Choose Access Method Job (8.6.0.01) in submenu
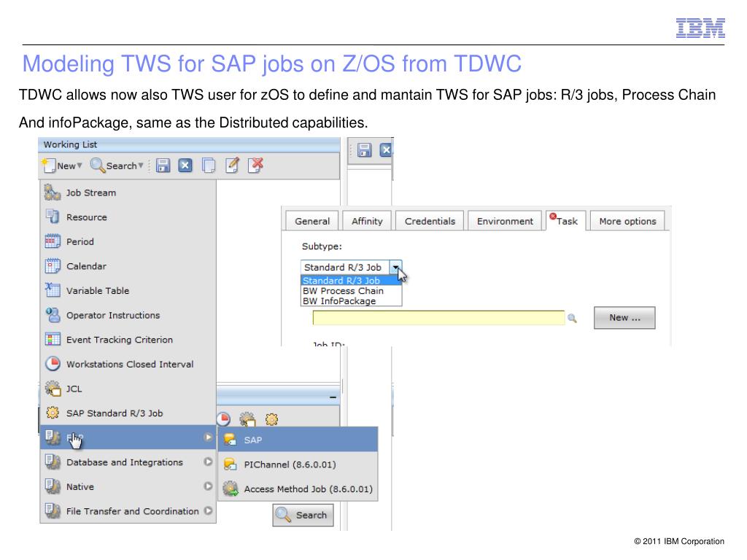The width and height of the screenshot is (747, 560). coord(298,489)
